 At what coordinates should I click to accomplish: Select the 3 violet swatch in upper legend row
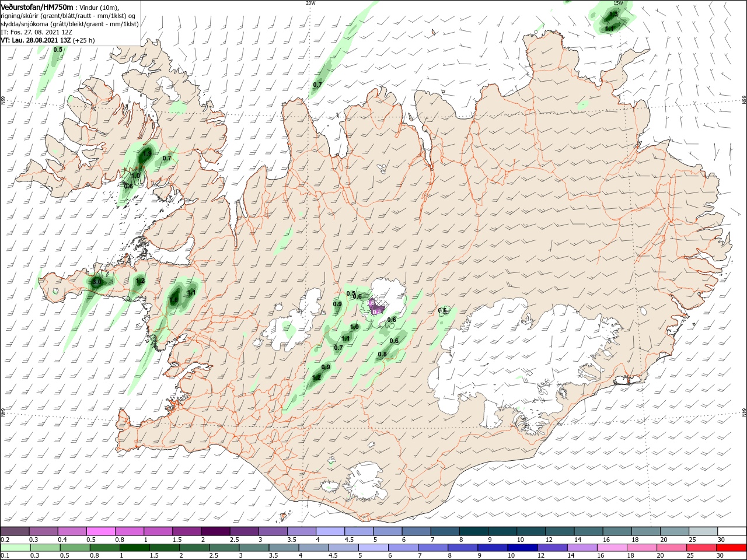coord(273,531)
